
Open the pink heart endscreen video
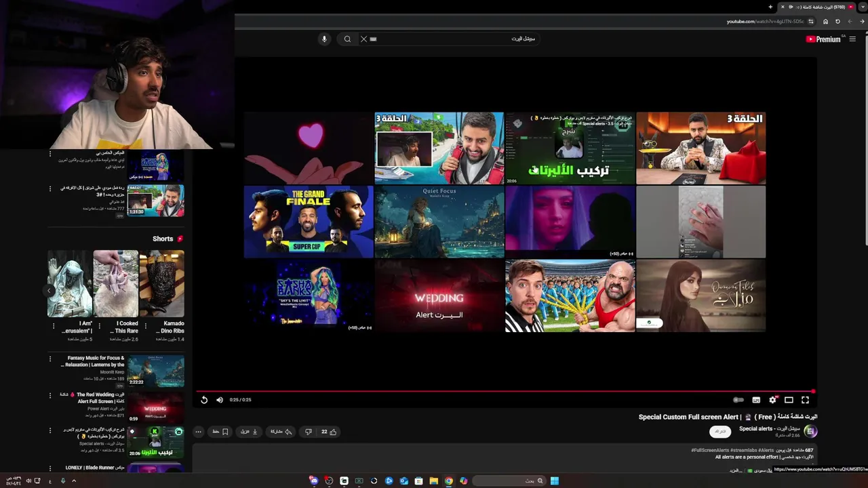[309, 148]
